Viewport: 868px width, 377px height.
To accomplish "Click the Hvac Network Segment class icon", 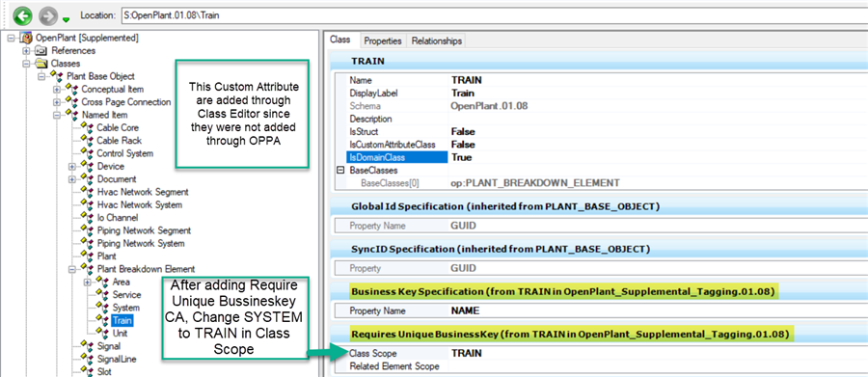I will (88, 192).
